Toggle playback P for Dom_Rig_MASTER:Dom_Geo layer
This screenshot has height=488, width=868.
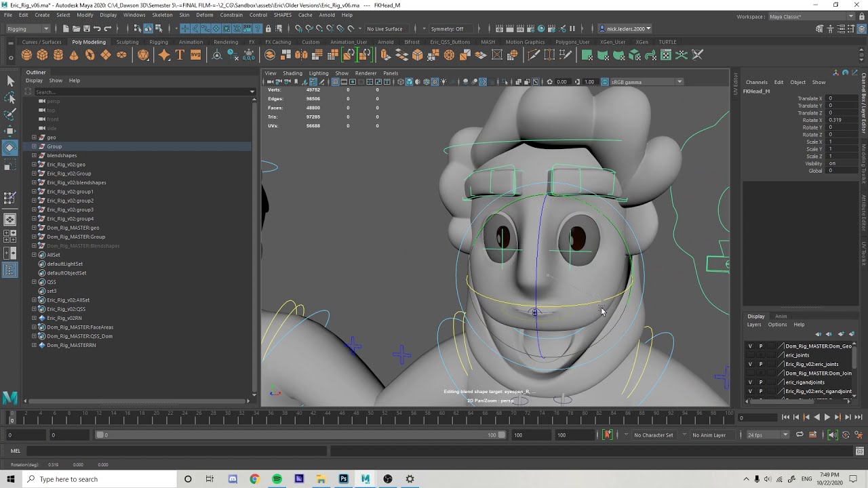[x=760, y=346]
